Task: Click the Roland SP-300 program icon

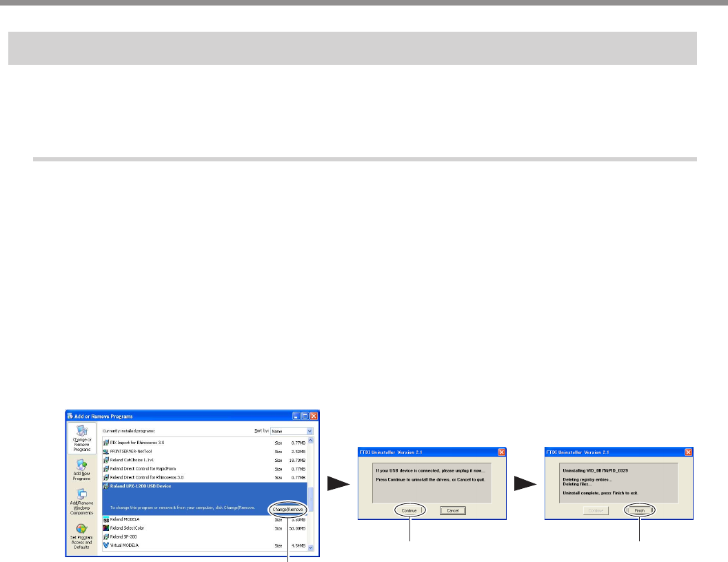Action: click(106, 537)
